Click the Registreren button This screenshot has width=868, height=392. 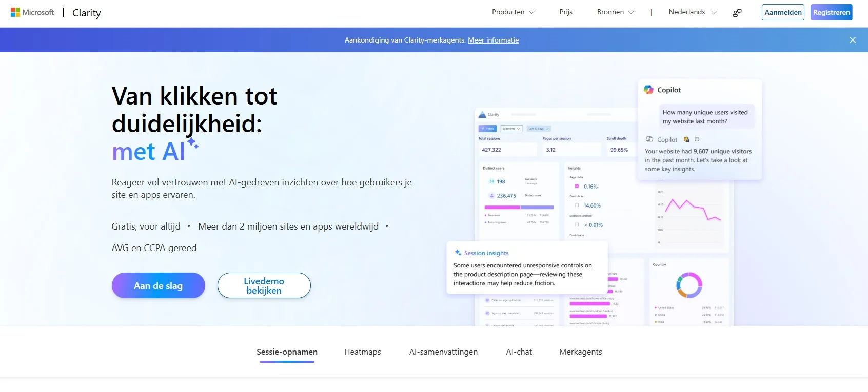(831, 12)
